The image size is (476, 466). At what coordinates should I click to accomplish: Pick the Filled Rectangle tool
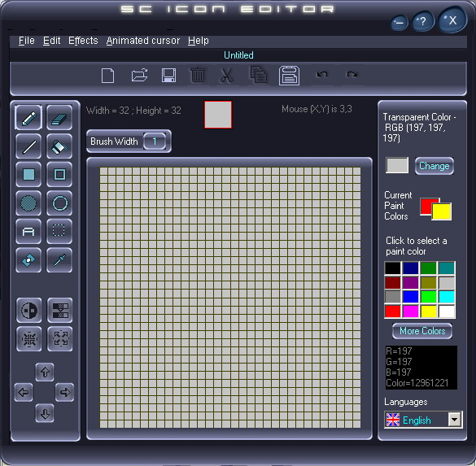click(28, 175)
